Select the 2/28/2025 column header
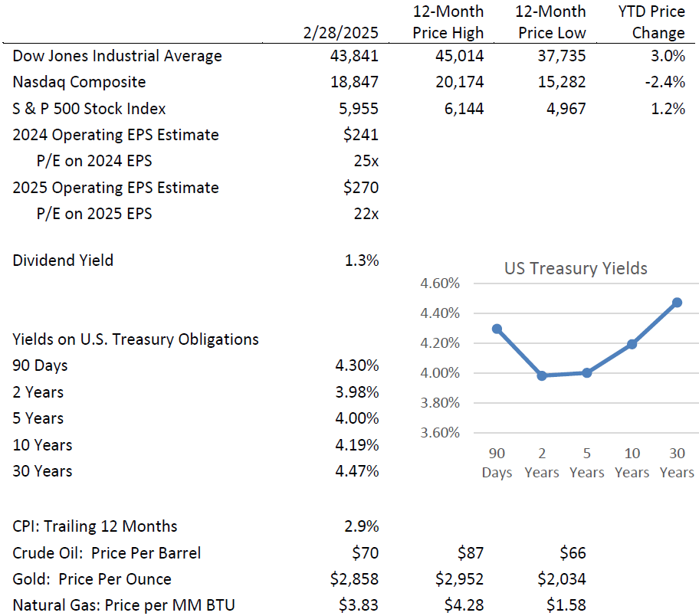This screenshot has height=616, width=699. coord(340,32)
